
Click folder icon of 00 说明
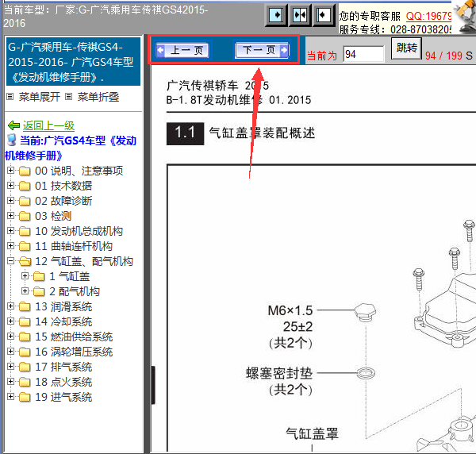pos(25,171)
